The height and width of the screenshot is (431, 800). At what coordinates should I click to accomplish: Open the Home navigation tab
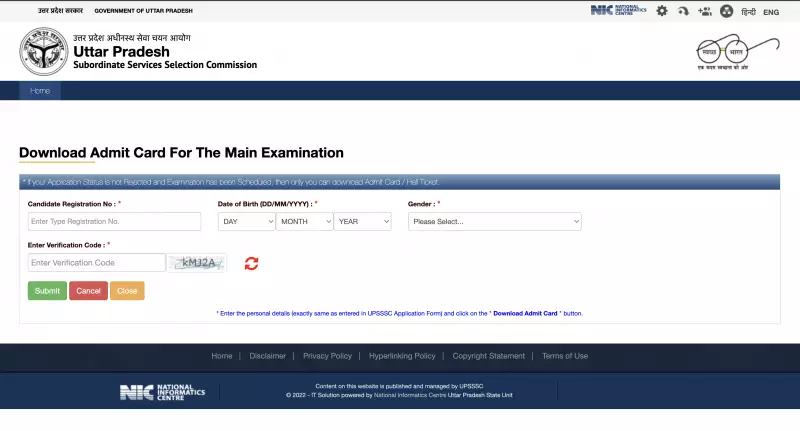pyautogui.click(x=40, y=91)
